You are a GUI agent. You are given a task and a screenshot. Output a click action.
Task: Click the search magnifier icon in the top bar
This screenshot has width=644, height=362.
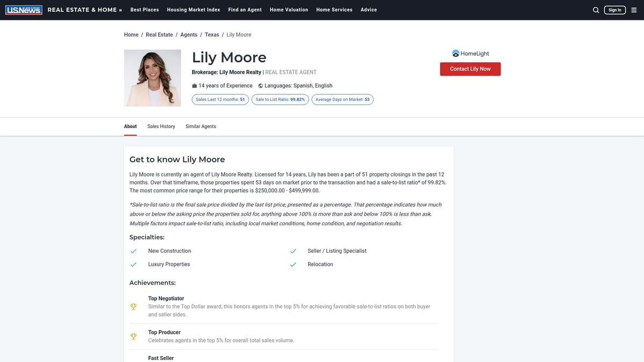pyautogui.click(x=596, y=10)
